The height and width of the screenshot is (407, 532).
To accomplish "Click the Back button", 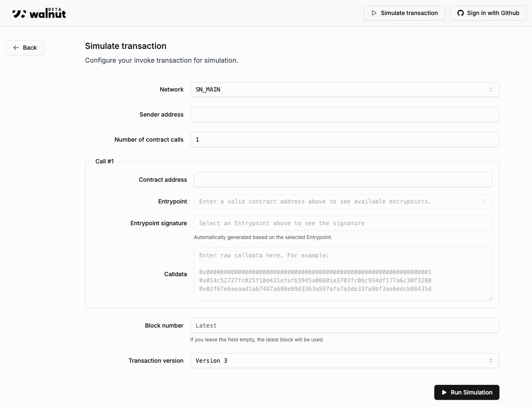I will tap(25, 48).
